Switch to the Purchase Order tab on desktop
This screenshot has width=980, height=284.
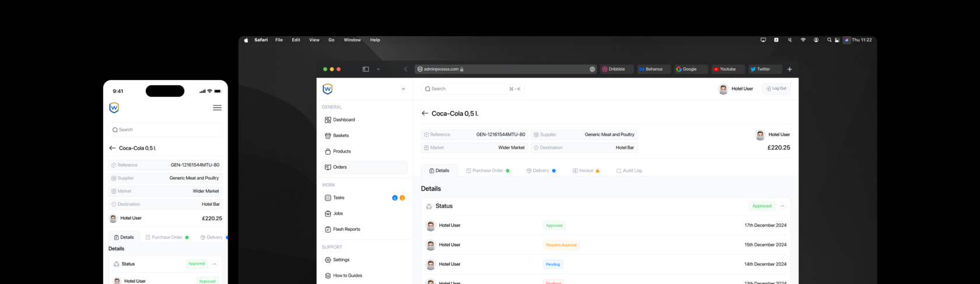[x=488, y=171]
